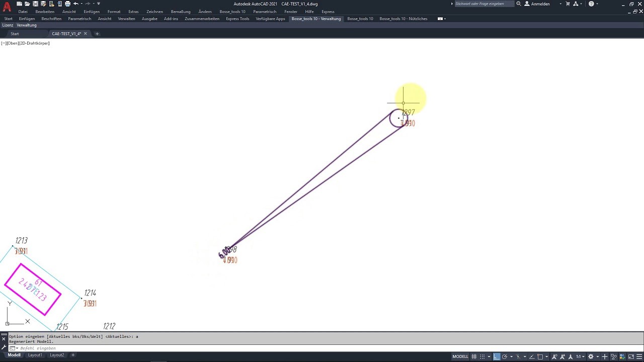Open the Zeichnen menu

pyautogui.click(x=154, y=12)
